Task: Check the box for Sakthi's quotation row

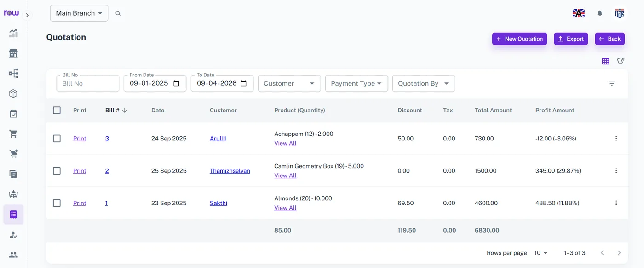Action: [57, 203]
